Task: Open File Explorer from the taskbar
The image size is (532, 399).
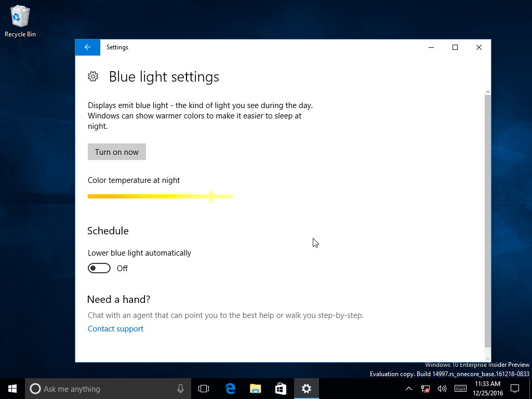Action: tap(255, 389)
